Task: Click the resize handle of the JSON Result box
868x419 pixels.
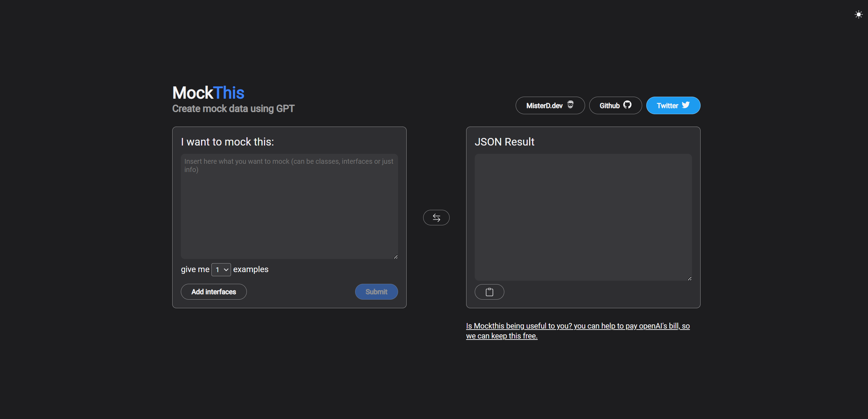Action: tap(689, 278)
